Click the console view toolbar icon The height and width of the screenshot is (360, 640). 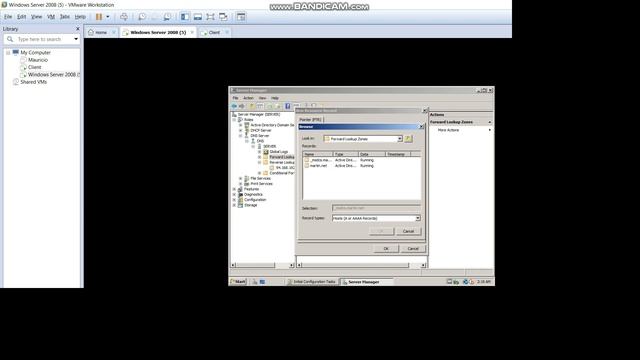[241, 17]
